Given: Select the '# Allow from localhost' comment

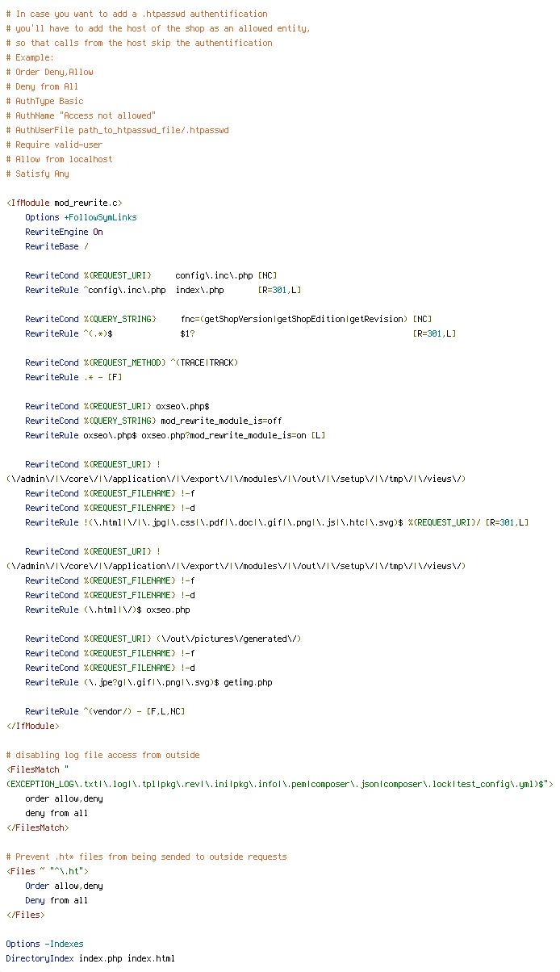Looking at the screenshot, I should (x=59, y=159).
